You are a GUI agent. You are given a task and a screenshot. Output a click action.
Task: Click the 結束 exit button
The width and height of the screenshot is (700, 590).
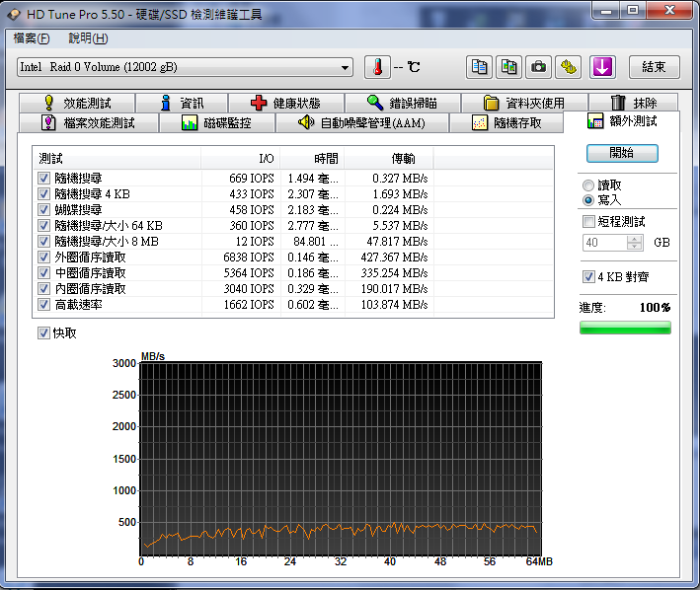pos(654,67)
